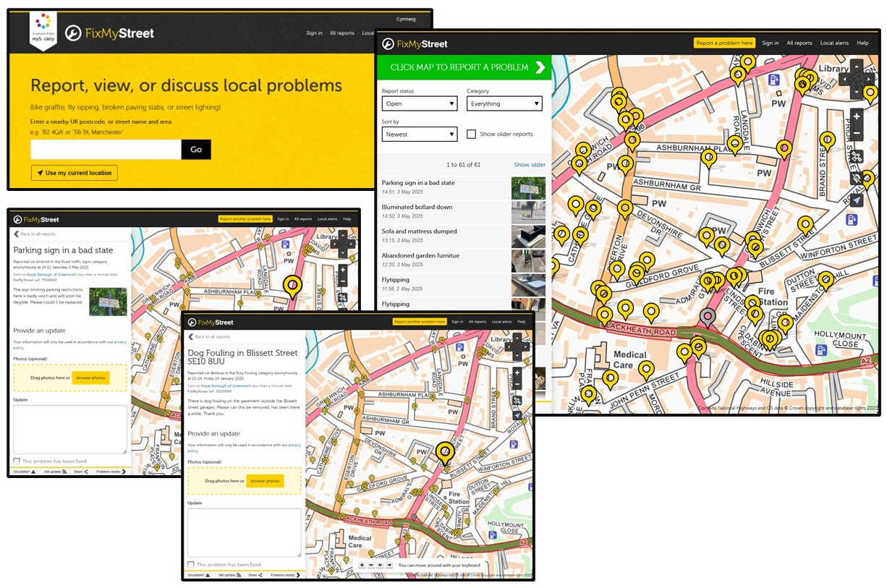Viewport: 887px width, 588px height.
Task: Click 'Use my current location' button
Action: click(75, 173)
